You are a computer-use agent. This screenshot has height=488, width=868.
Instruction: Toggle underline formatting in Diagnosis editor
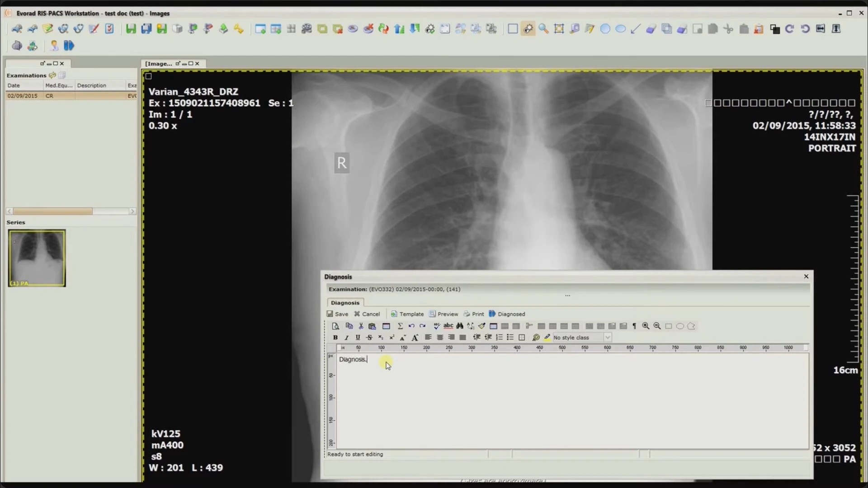[358, 338]
